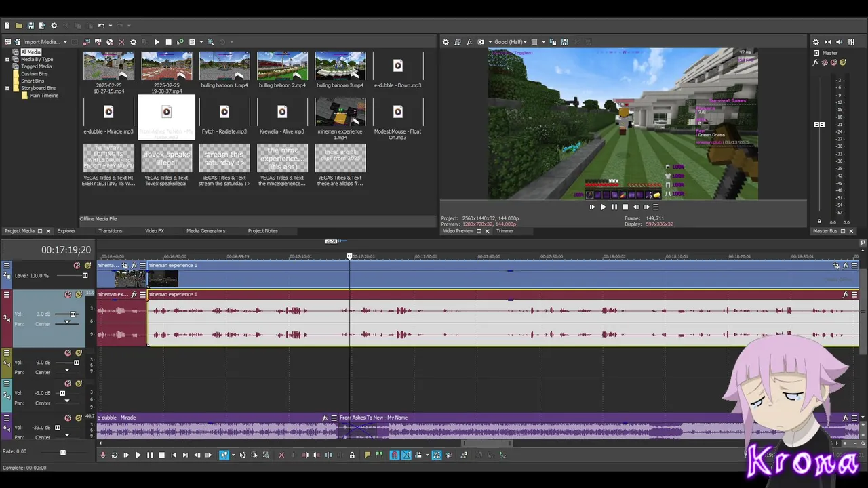Mute audio track 4
Viewport: 868px width, 488px height.
click(x=68, y=353)
